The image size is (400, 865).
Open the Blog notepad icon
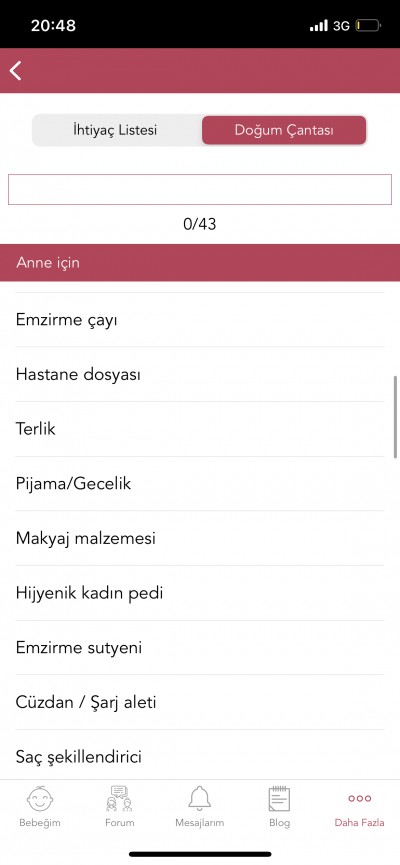[279, 799]
